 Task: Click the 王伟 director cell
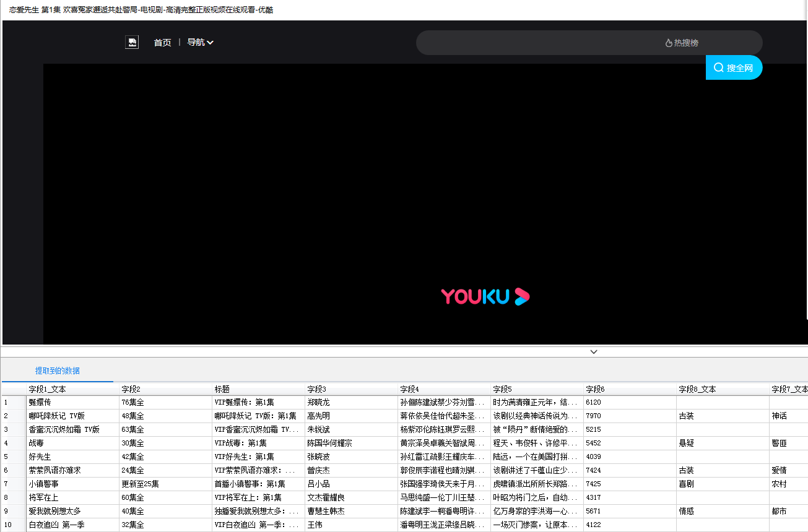352,525
